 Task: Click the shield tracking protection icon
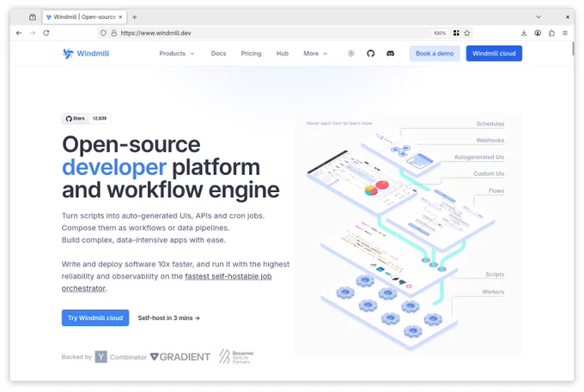click(x=104, y=33)
